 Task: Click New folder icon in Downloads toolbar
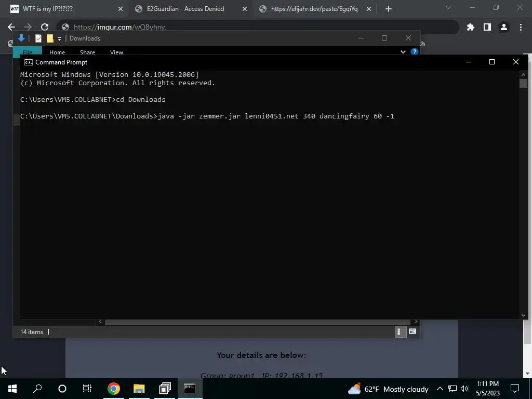[50, 38]
